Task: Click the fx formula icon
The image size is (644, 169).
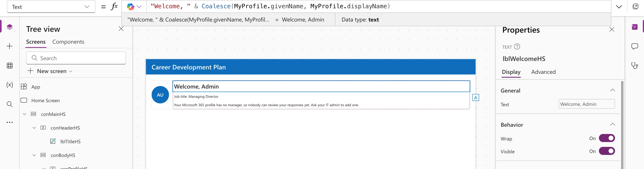Action: (114, 6)
